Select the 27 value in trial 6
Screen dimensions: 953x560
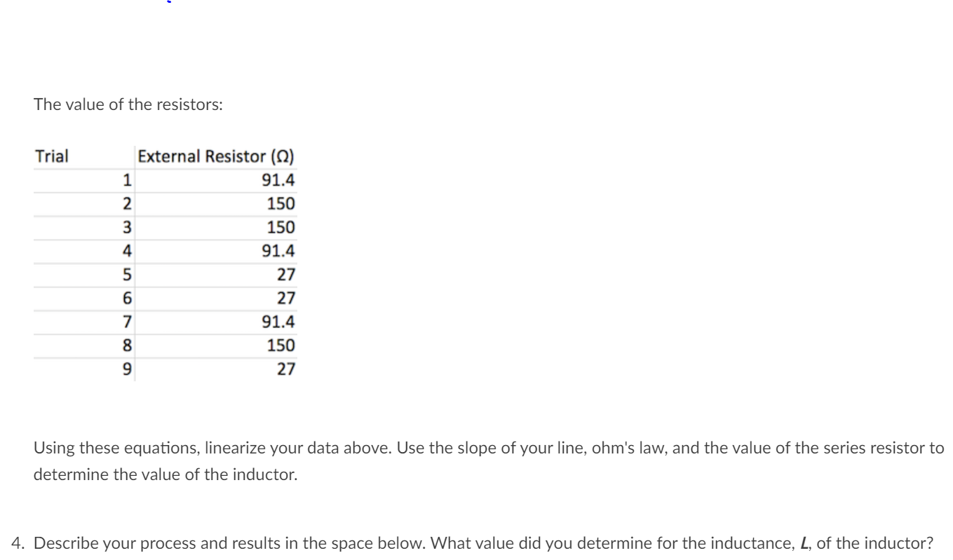point(286,299)
